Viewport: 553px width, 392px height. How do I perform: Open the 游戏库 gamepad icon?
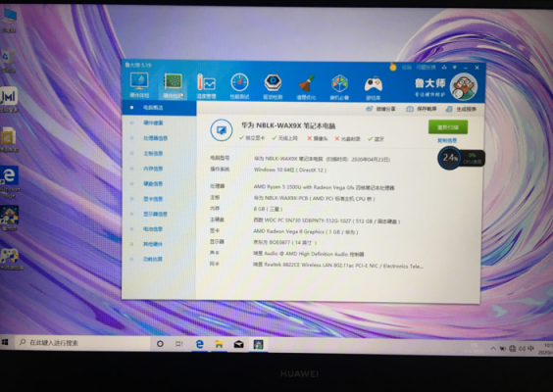(374, 88)
